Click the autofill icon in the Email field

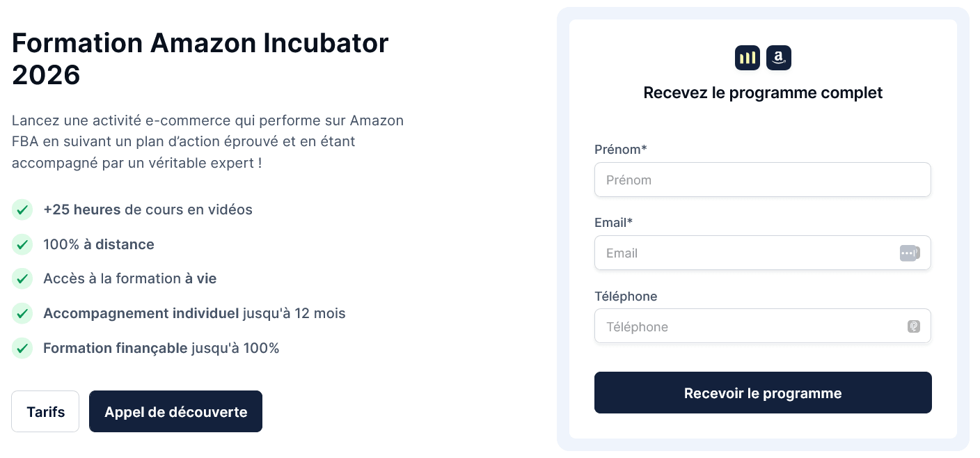point(910,253)
